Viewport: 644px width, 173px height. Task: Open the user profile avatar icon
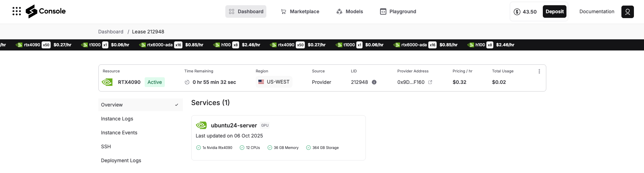[627, 12]
